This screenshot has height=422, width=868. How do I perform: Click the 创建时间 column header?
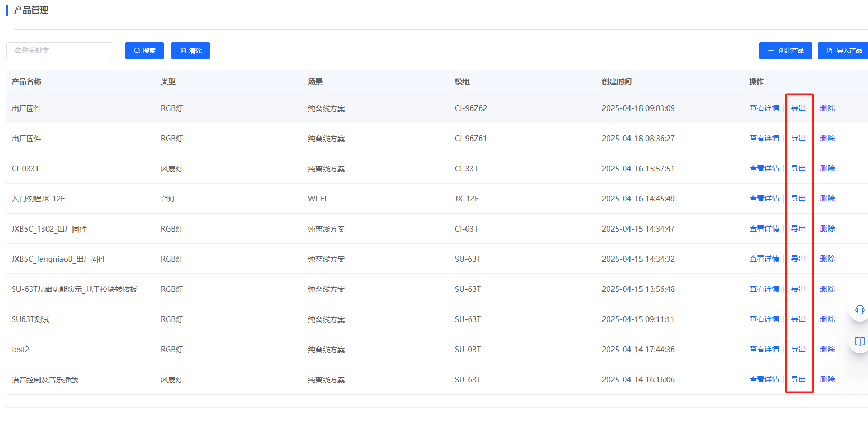point(616,81)
